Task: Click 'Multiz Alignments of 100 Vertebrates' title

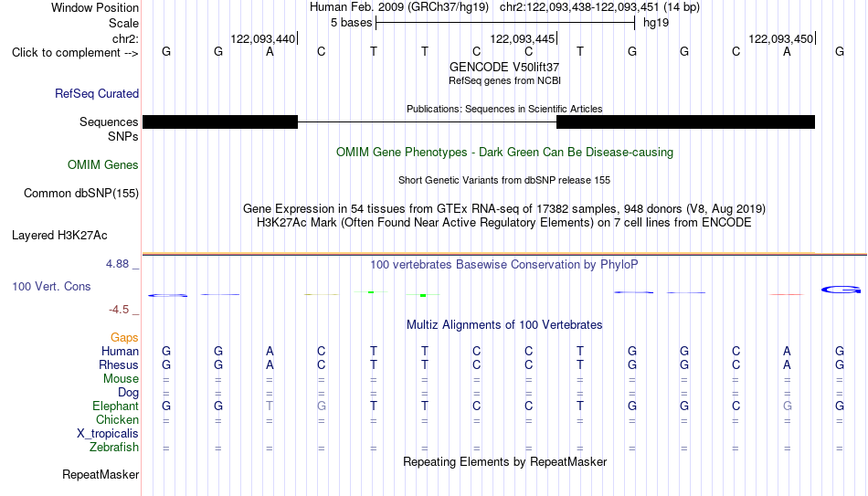Action: pyautogui.click(x=504, y=325)
